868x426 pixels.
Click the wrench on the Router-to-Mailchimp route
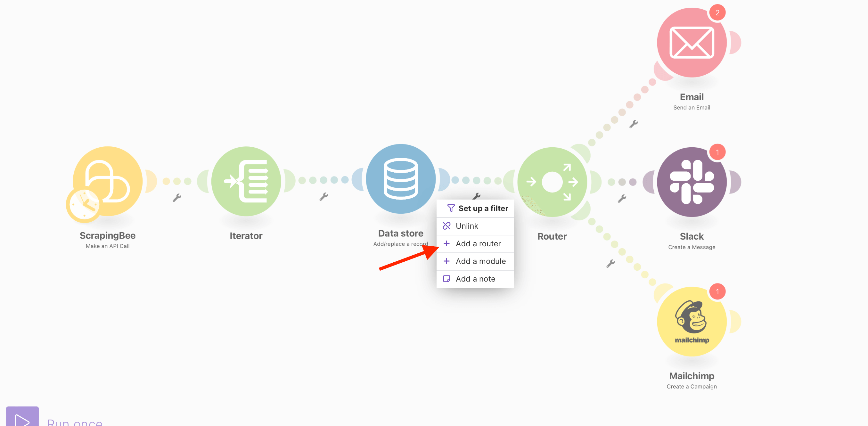(x=610, y=263)
